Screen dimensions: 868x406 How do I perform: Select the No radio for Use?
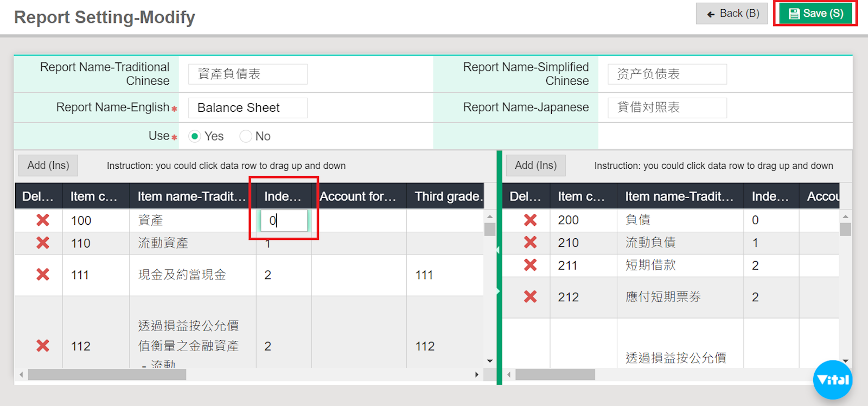pos(246,136)
